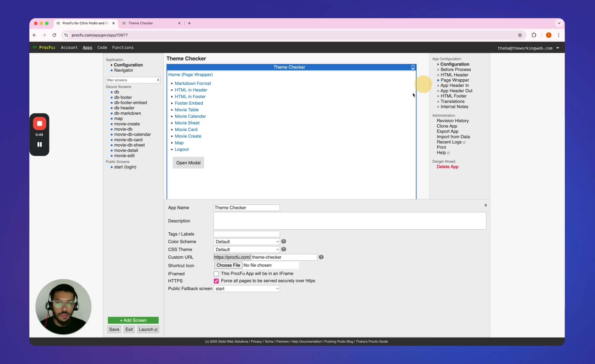
Task: Click the Logout link in preview
Action: (x=182, y=149)
